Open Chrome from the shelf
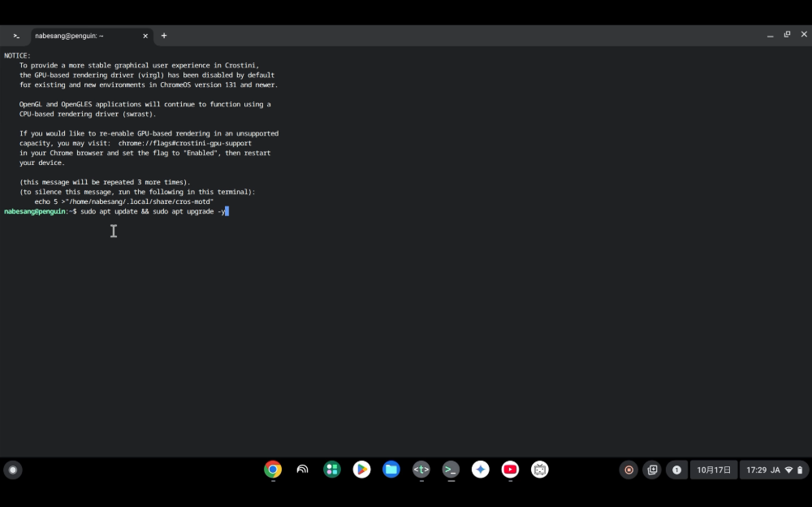Screen dimensions: 812x507 click(x=272, y=470)
